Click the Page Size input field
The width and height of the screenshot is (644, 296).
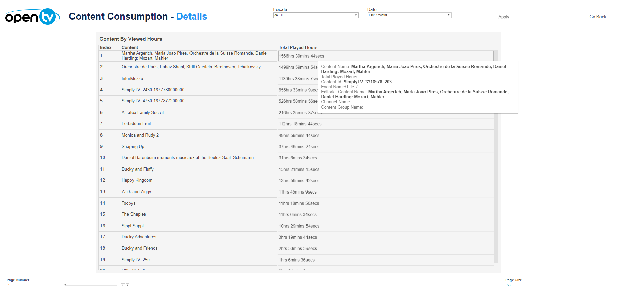(x=572, y=285)
